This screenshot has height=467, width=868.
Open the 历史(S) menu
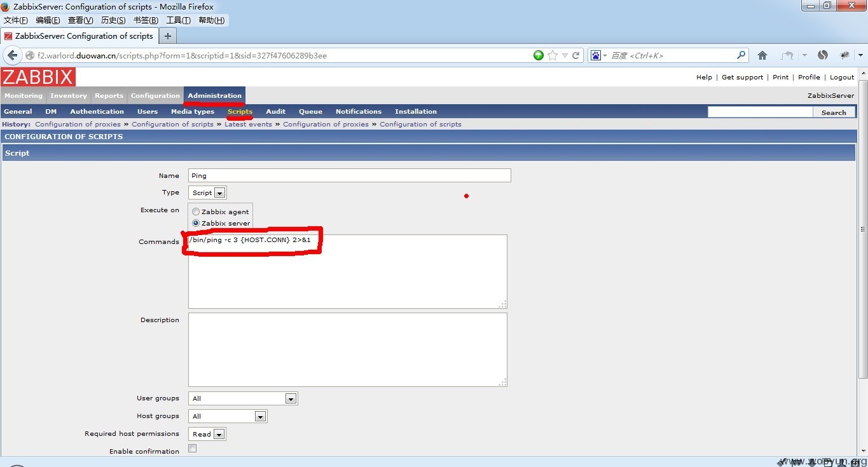113,20
